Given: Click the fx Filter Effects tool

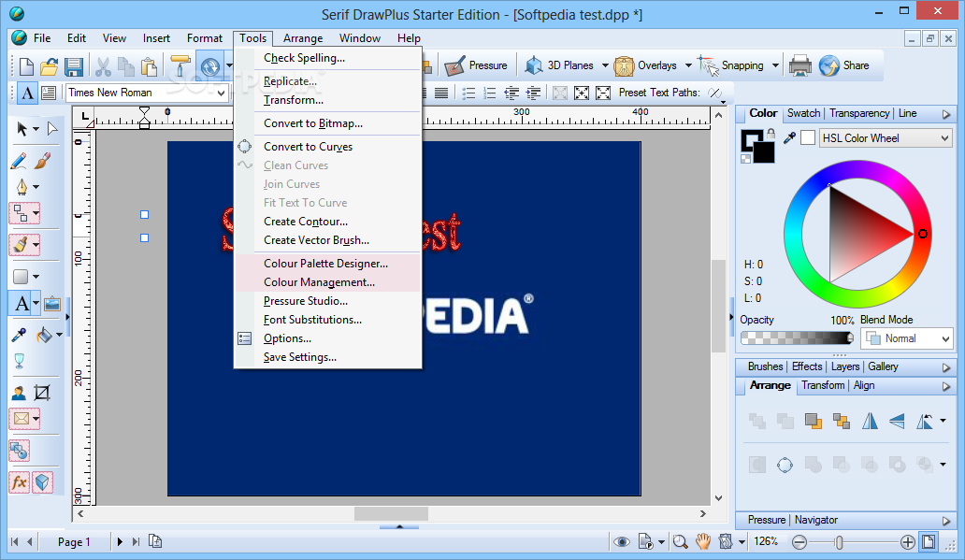Looking at the screenshot, I should click(x=20, y=481).
